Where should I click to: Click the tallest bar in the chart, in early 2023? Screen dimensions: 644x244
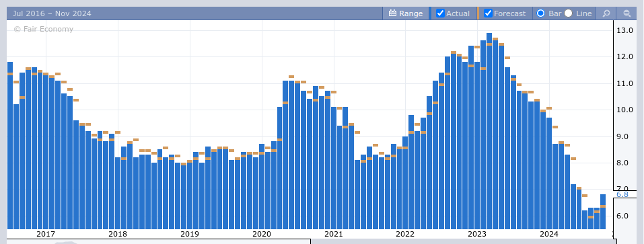(x=489, y=131)
